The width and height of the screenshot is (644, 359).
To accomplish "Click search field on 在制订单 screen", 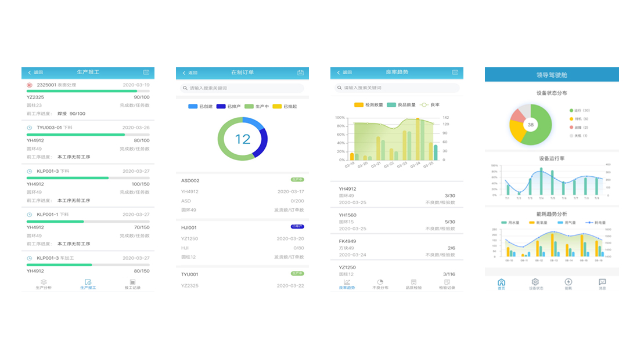I will point(242,88).
